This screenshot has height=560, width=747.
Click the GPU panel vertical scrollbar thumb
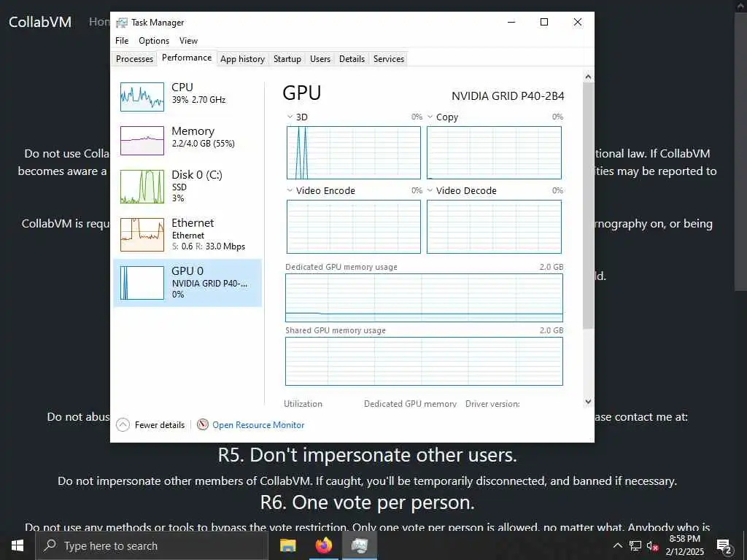coord(588,206)
